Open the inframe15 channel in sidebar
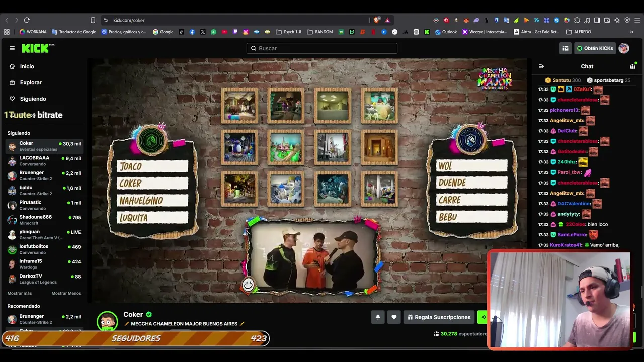 tap(44, 264)
